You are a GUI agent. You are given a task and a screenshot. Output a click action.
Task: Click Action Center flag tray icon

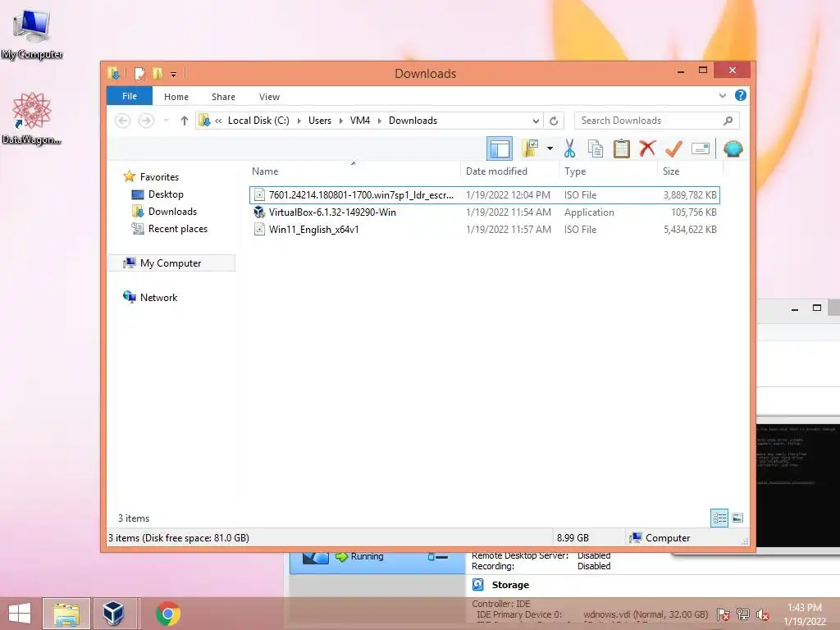723,614
